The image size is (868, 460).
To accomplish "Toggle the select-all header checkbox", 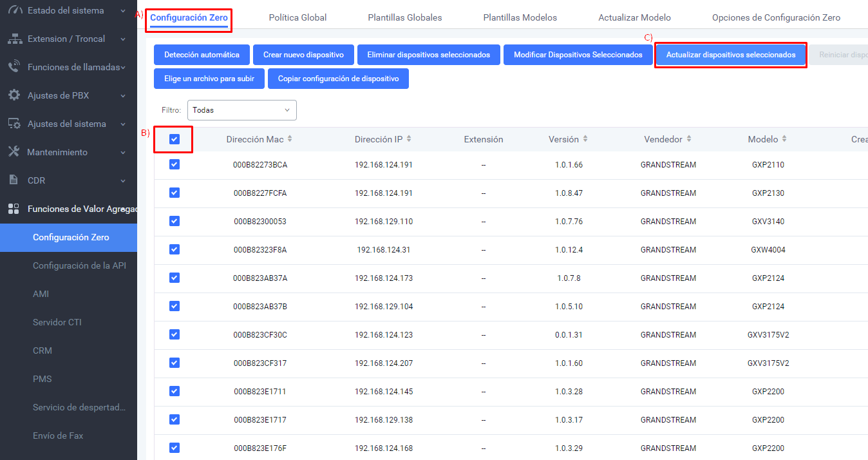I will tap(174, 139).
